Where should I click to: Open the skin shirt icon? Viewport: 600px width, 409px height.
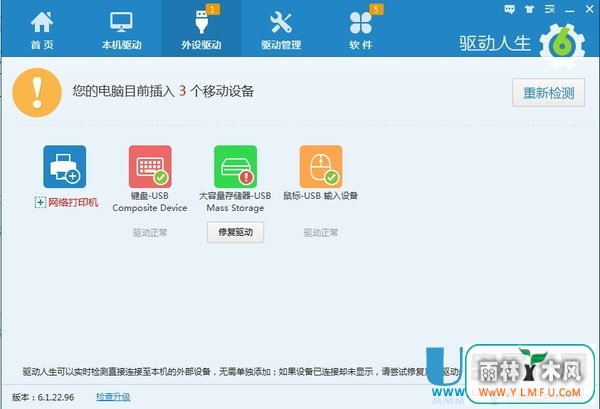click(x=530, y=9)
